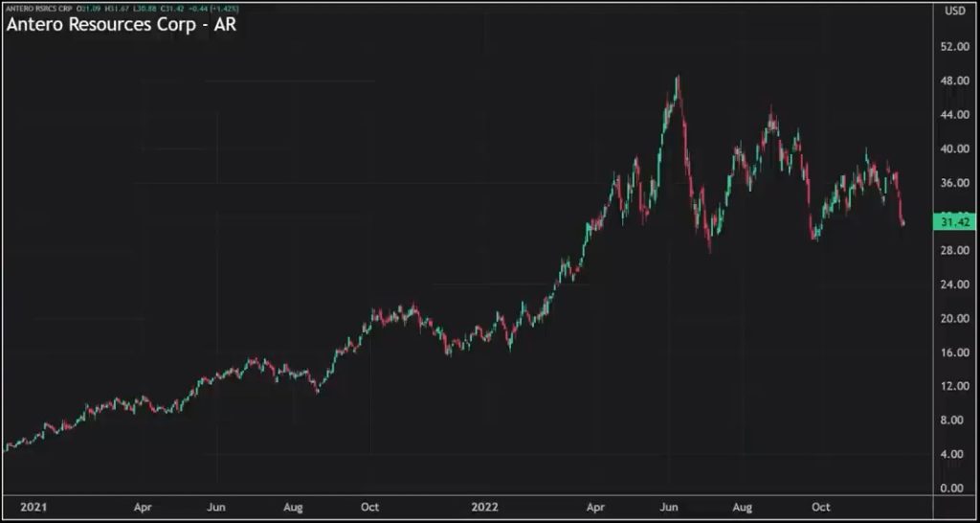Click the 40.00 price axis label

(954, 148)
